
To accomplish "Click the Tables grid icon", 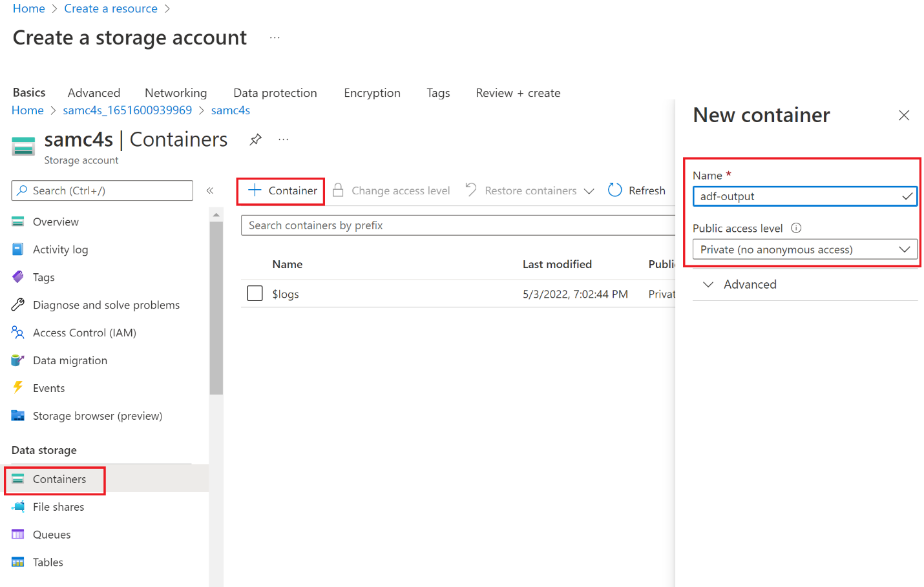I will (x=18, y=562).
